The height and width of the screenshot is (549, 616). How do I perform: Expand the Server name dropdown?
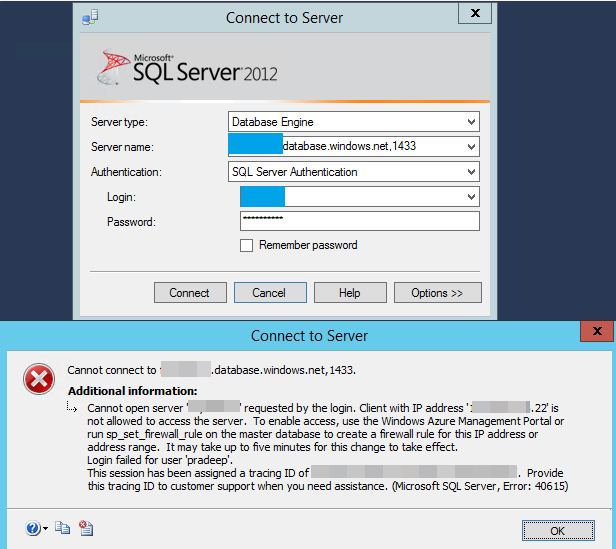471,147
